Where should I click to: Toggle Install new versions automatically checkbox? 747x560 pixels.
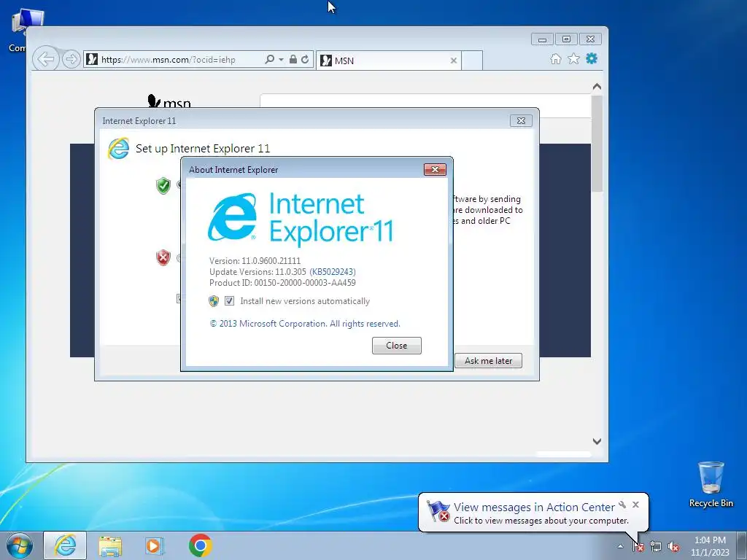tap(229, 301)
